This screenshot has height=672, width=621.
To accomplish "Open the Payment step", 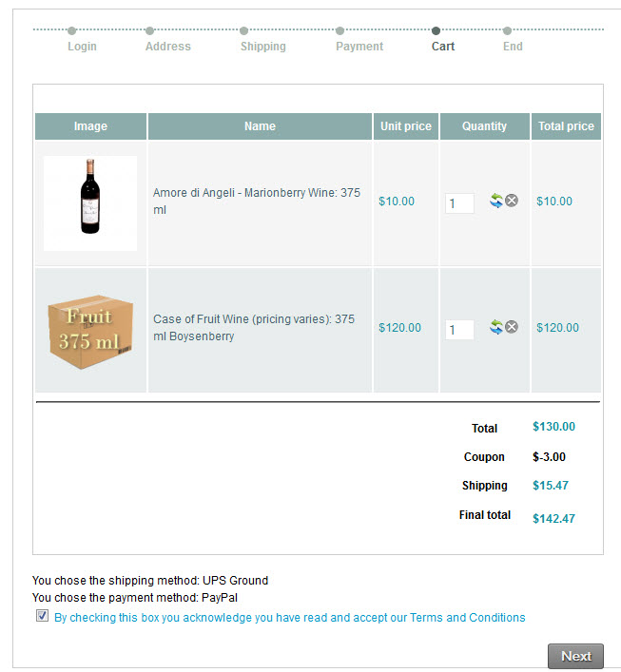I will 359,46.
